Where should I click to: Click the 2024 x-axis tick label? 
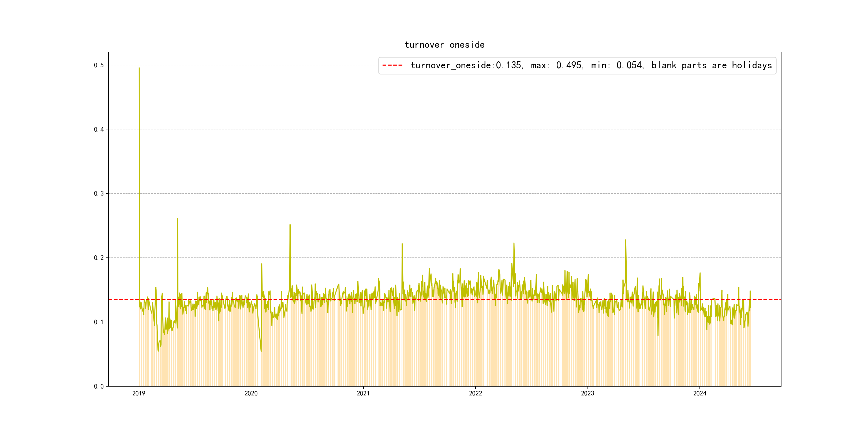tap(699, 393)
